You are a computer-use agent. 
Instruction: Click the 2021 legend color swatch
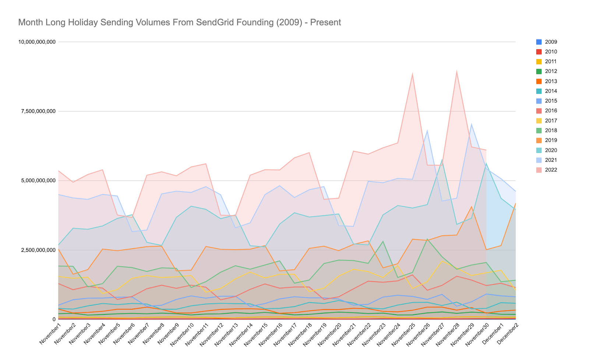[539, 160]
